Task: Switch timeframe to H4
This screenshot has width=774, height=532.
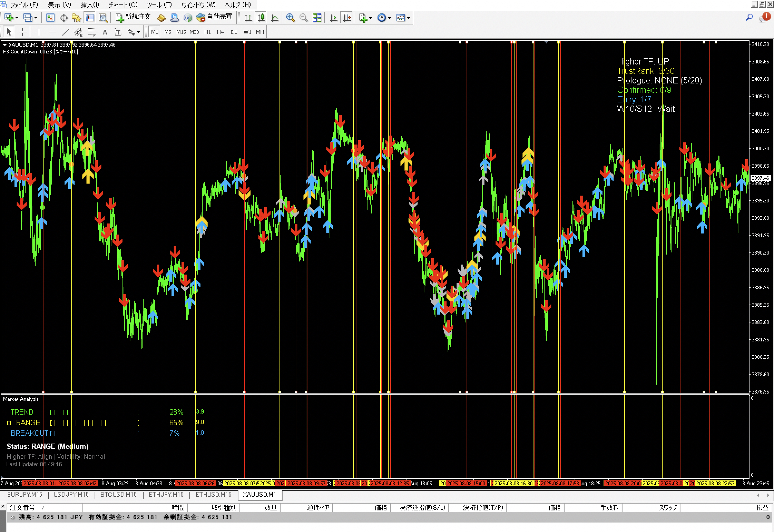Action: (220, 32)
